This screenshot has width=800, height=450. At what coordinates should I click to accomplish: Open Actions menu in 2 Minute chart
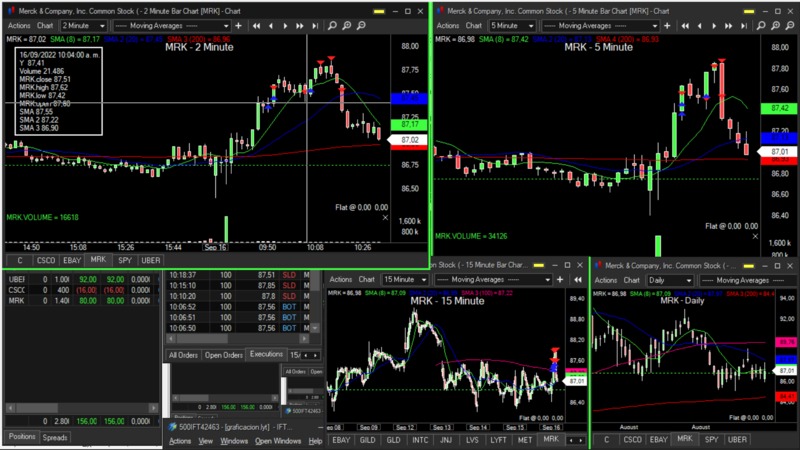(18, 24)
